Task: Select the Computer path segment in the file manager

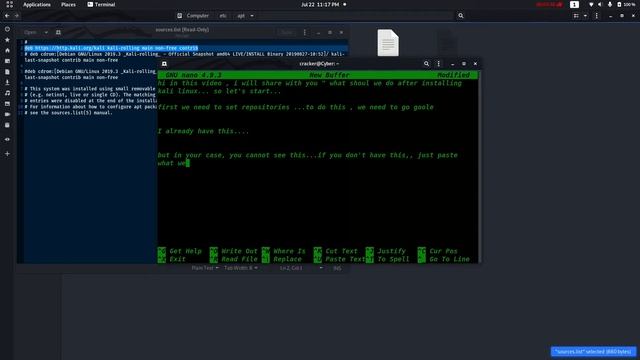Action: 193,16
